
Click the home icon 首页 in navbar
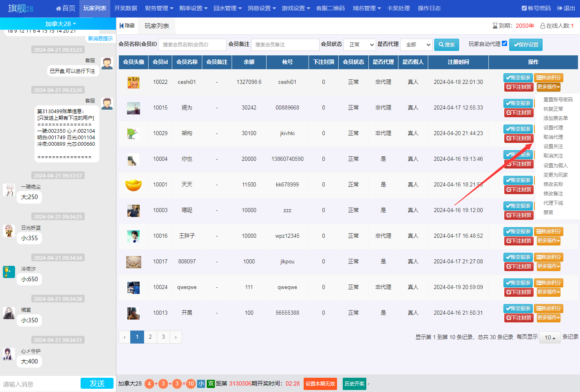(58, 8)
